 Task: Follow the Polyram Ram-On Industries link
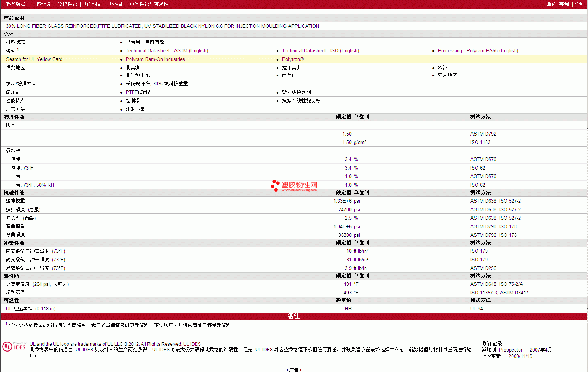[x=155, y=59]
